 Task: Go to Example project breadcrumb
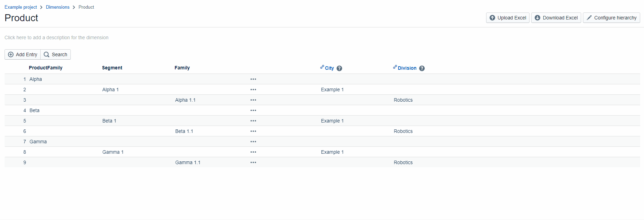pyautogui.click(x=21, y=7)
